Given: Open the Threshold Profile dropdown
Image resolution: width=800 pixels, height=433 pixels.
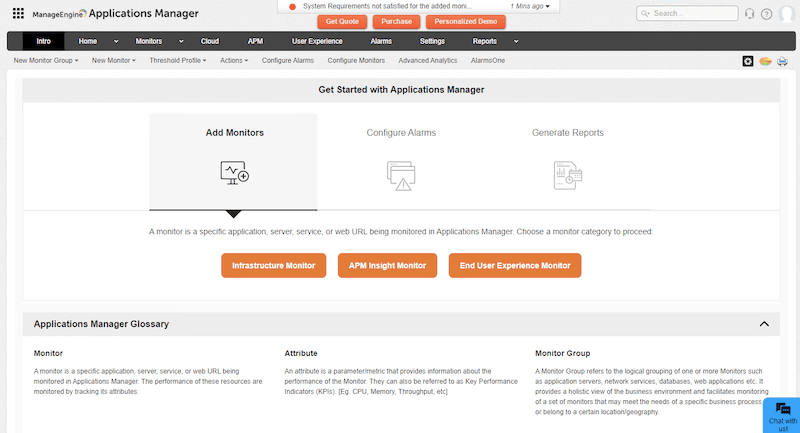Looking at the screenshot, I should coord(178,60).
